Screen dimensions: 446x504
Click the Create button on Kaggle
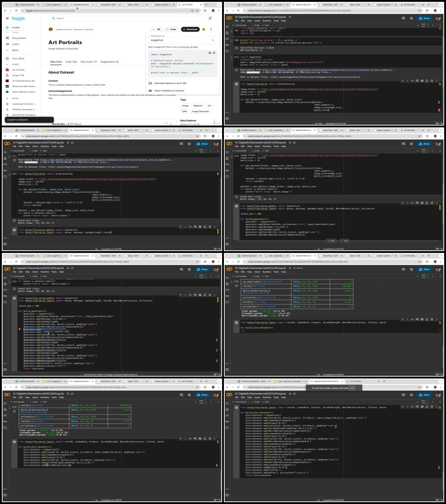[13, 28]
